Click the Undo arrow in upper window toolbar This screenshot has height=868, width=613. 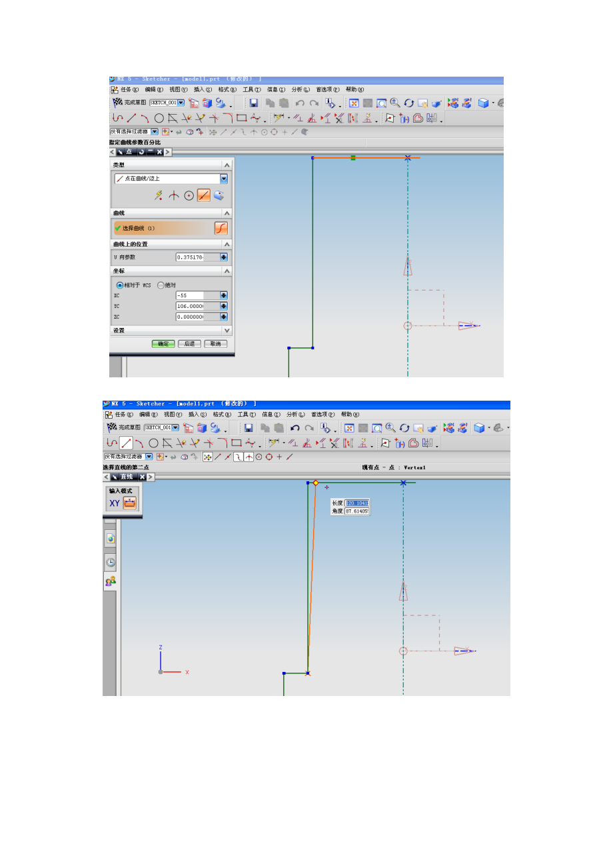[300, 103]
